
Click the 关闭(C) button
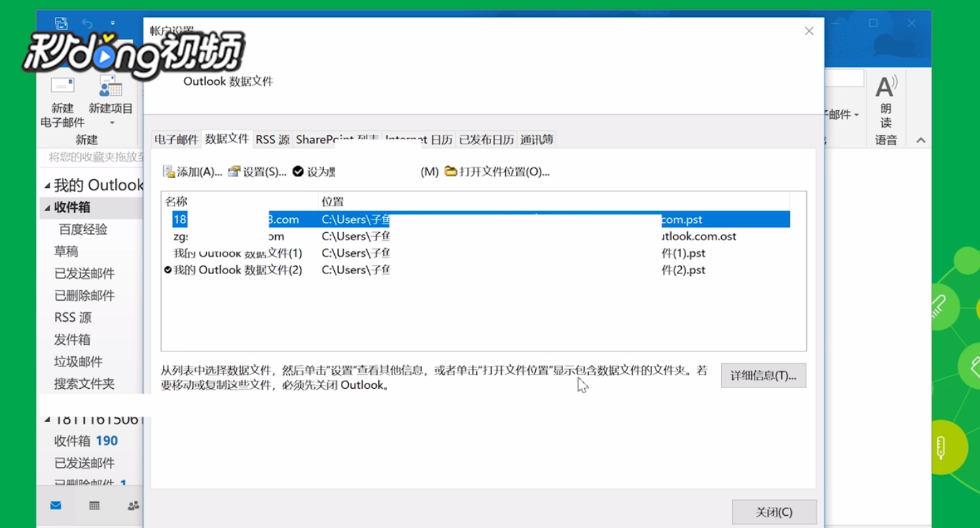pos(774,512)
